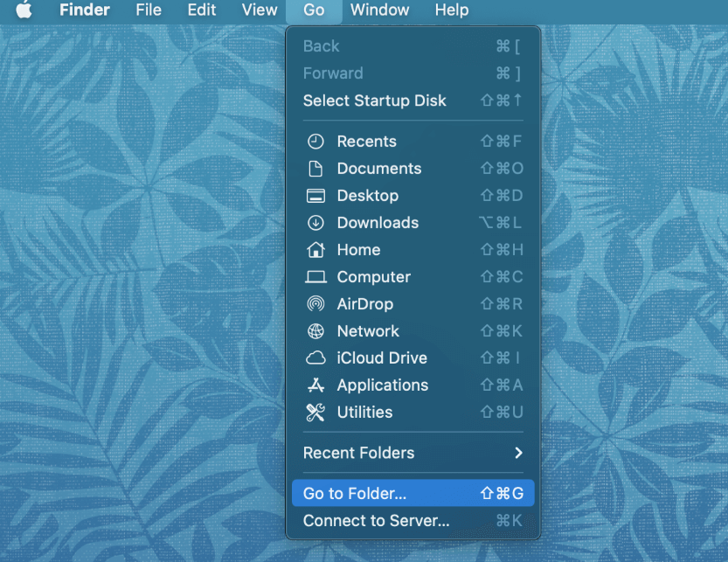Click the Applications icon
Screen dimensions: 728x562
coord(315,385)
